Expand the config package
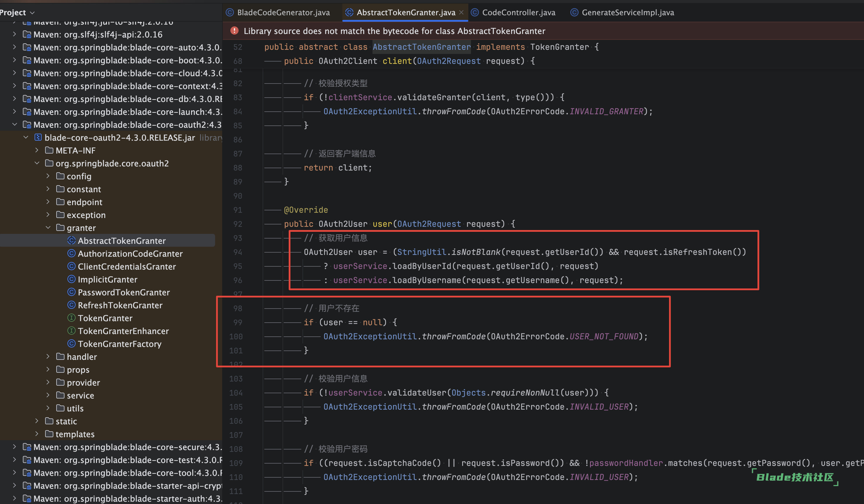This screenshot has width=864, height=504. coord(48,176)
